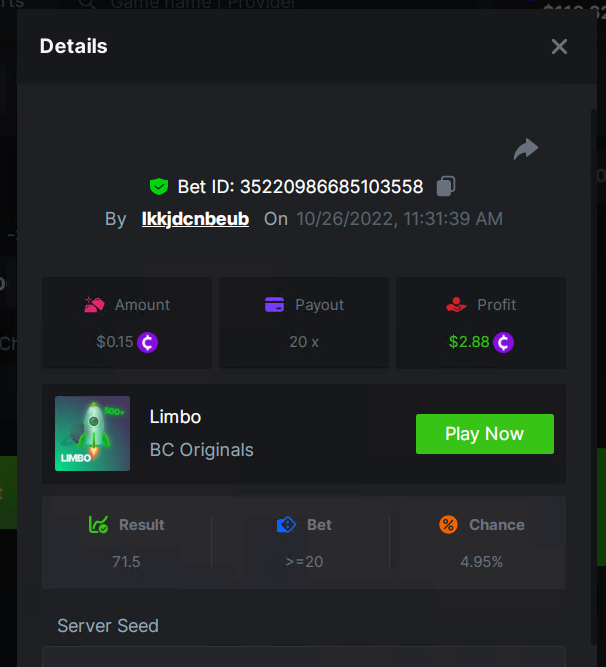Viewport: 606px width, 667px height.
Task: Select the Bet ID number text
Action: [x=331, y=186]
